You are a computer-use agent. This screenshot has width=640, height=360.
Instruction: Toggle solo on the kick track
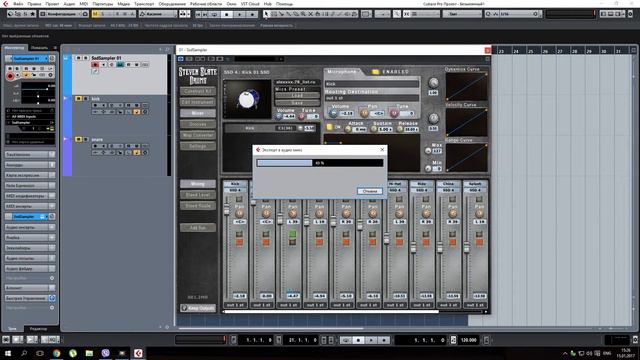click(86, 98)
